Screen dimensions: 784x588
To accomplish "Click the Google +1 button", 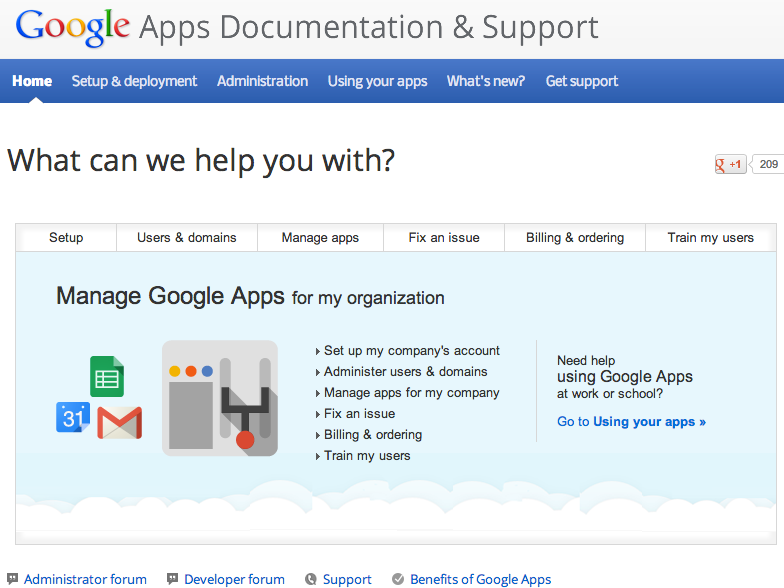I will coord(730,164).
